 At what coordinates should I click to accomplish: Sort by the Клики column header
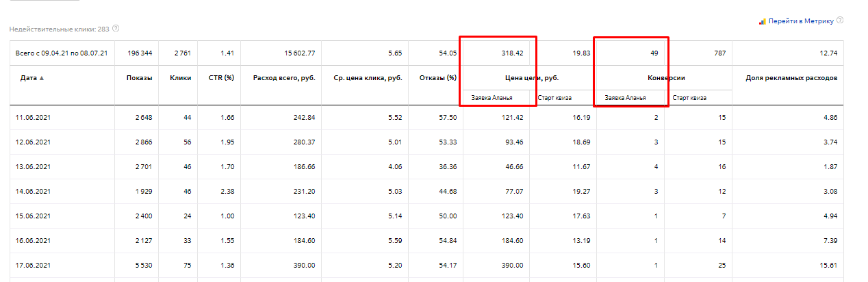pyautogui.click(x=180, y=78)
